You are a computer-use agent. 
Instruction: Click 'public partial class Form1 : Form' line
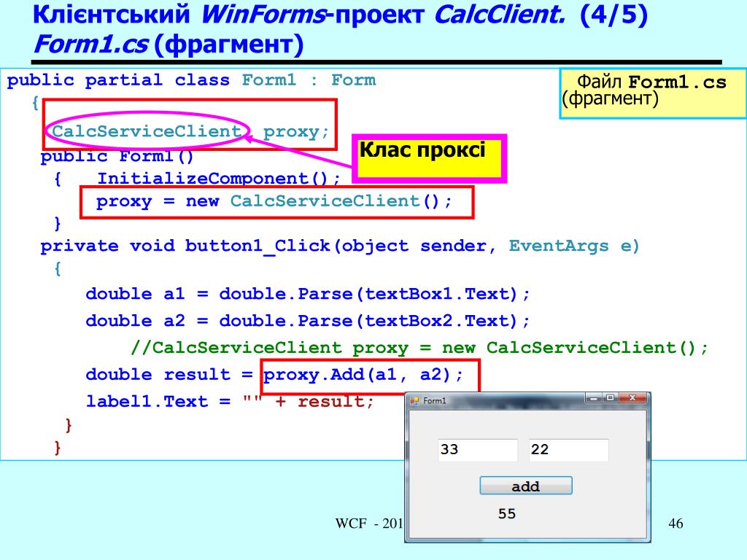[x=191, y=80]
